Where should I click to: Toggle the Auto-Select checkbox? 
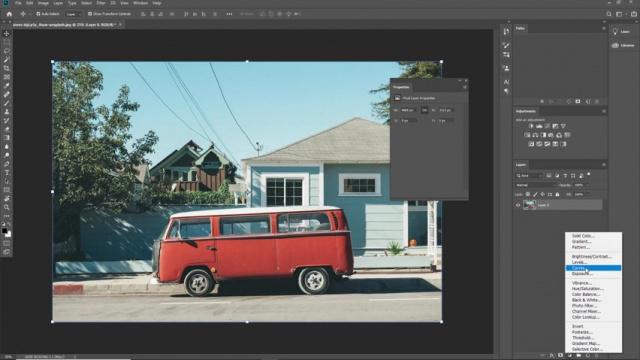coord(38,14)
